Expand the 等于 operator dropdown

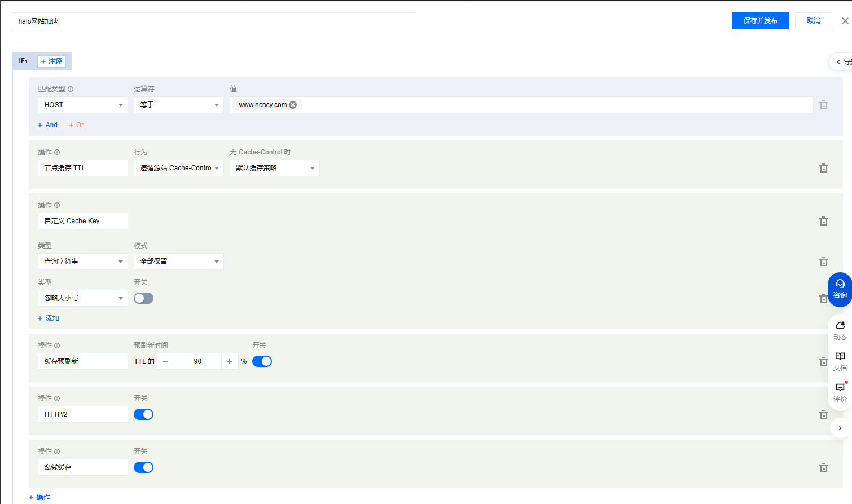tap(178, 105)
